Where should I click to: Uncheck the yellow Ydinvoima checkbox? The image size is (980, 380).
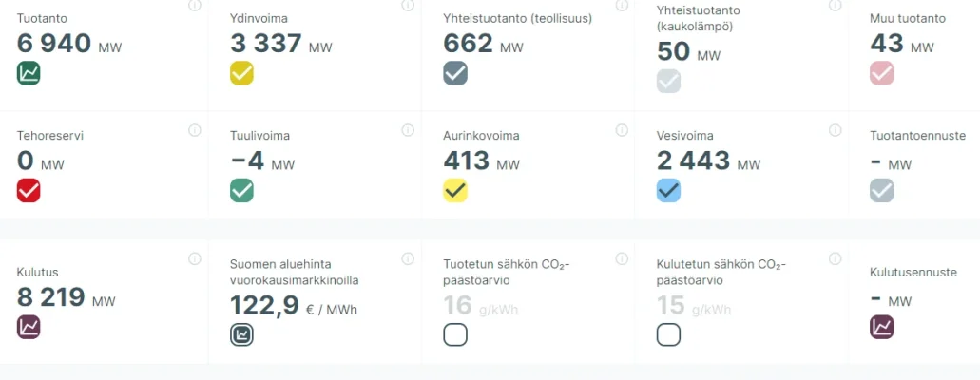pyautogui.click(x=242, y=73)
